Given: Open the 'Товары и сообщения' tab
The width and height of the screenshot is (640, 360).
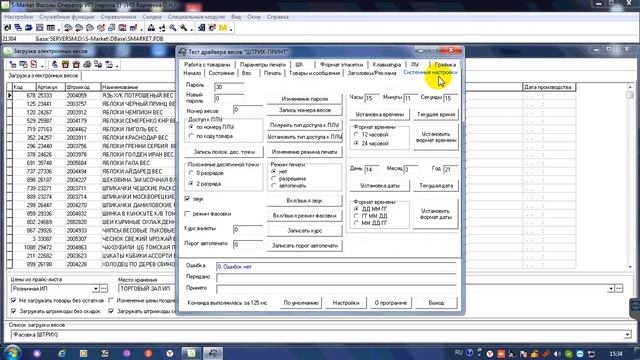Looking at the screenshot, I should point(314,73).
